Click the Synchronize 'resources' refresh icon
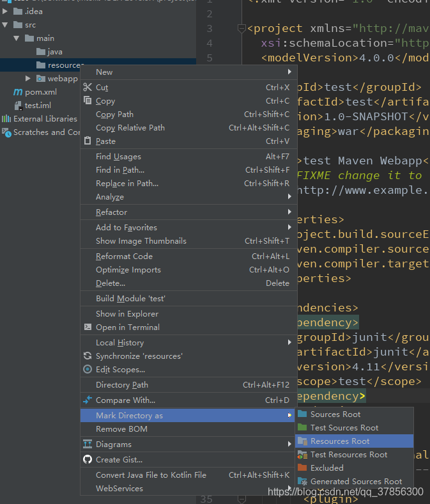The image size is (430, 504). click(88, 356)
